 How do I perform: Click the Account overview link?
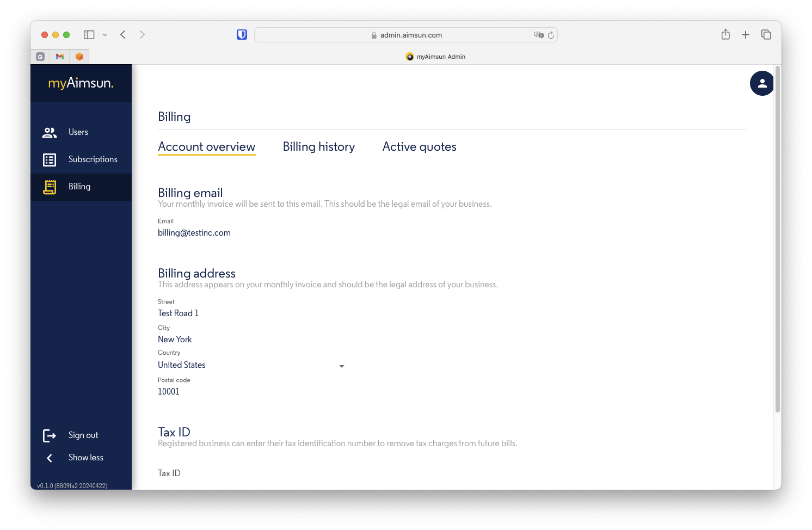point(207,146)
